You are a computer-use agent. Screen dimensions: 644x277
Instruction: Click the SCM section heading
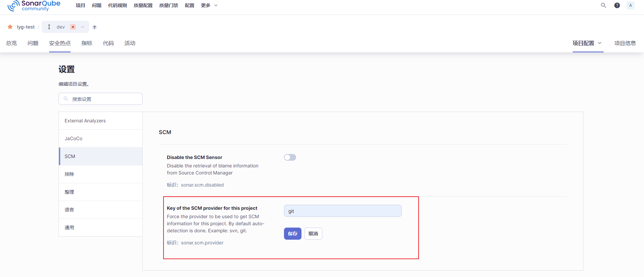point(165,132)
